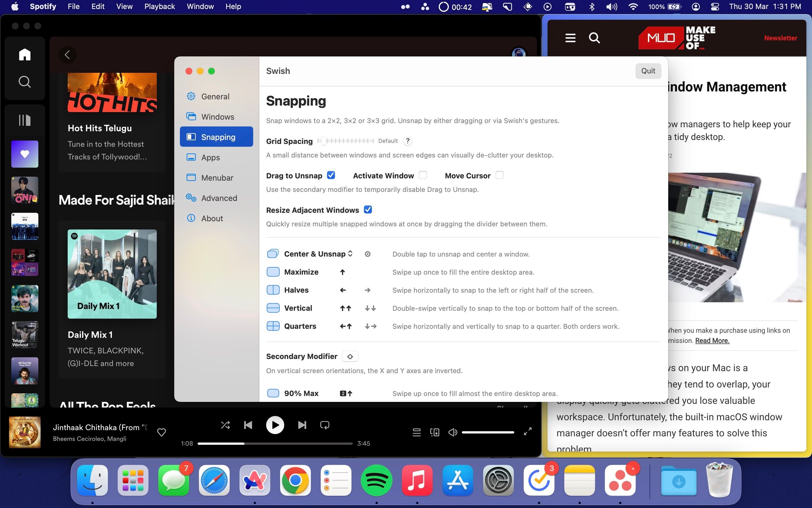
Task: Skip to previous track in Spotify
Action: [x=248, y=425]
